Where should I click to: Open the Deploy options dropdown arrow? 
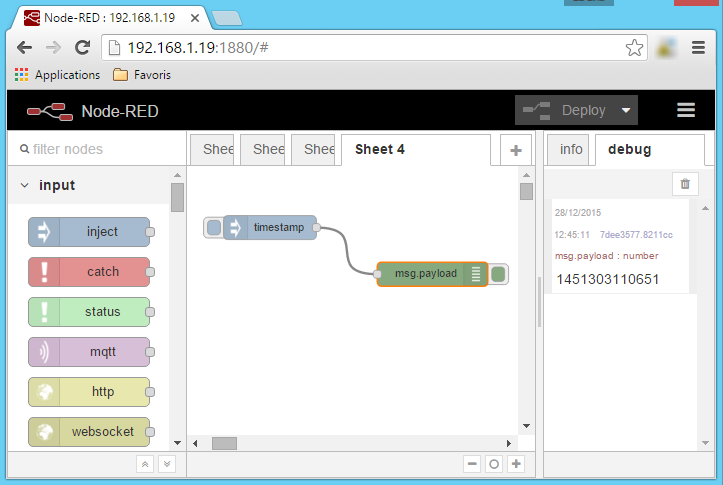pos(626,111)
